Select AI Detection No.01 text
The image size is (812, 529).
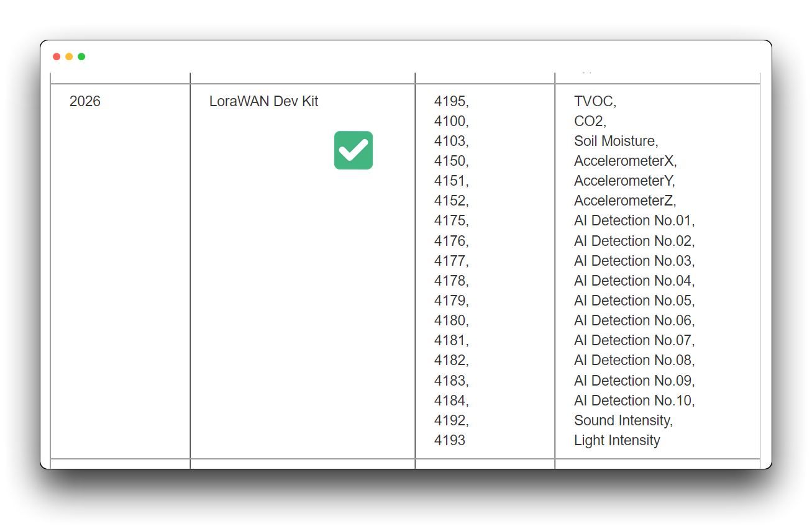click(x=632, y=220)
